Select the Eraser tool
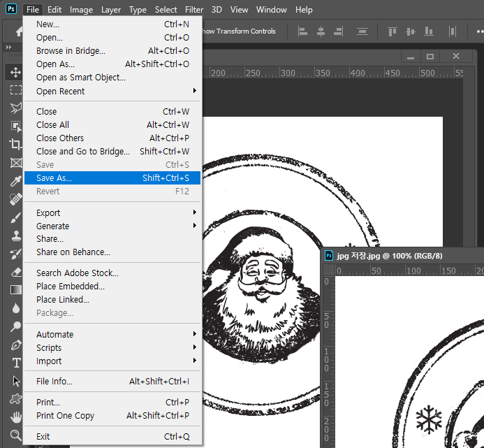 [x=15, y=272]
